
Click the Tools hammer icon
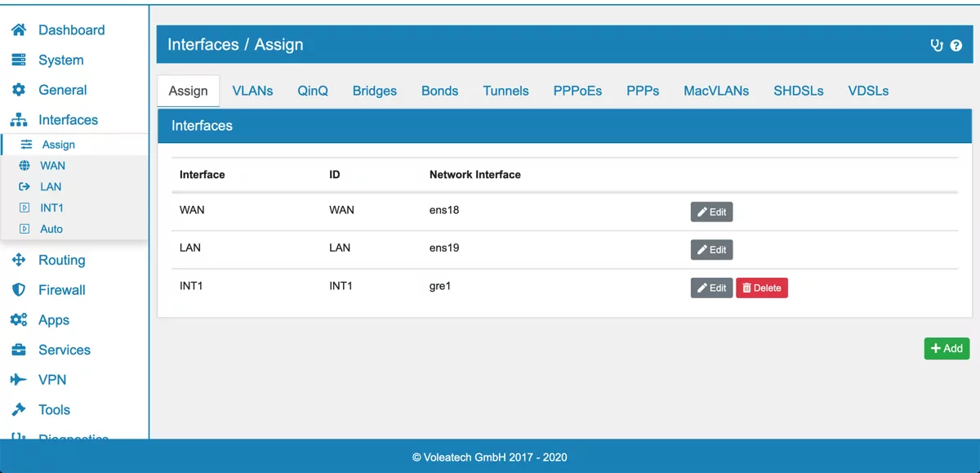click(19, 410)
